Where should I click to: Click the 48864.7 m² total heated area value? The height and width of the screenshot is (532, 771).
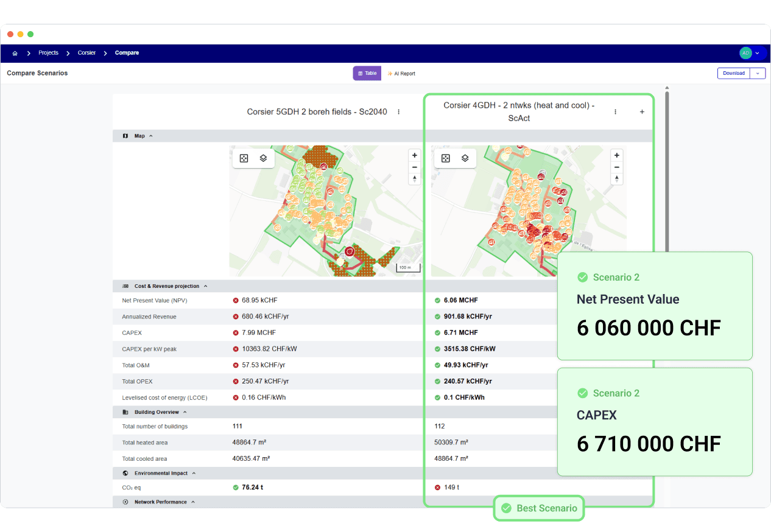pyautogui.click(x=249, y=443)
